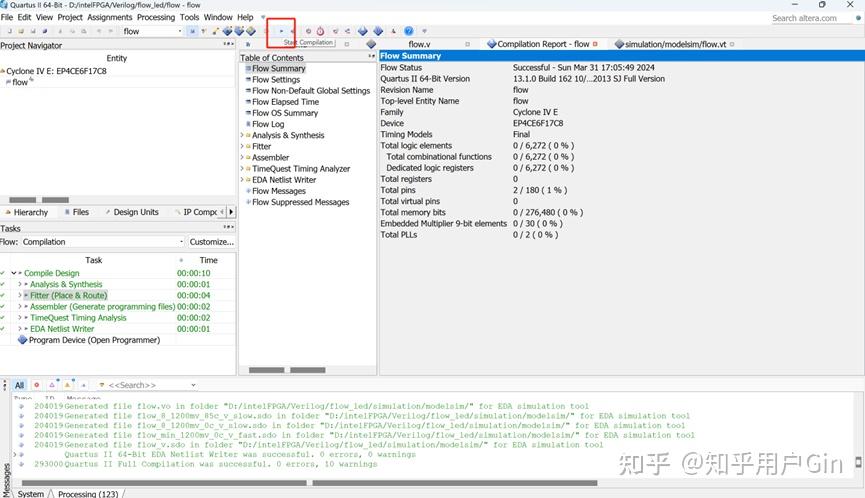Expand the EDA Netlist Writer report node
This screenshot has width=865, height=498.
(242, 180)
